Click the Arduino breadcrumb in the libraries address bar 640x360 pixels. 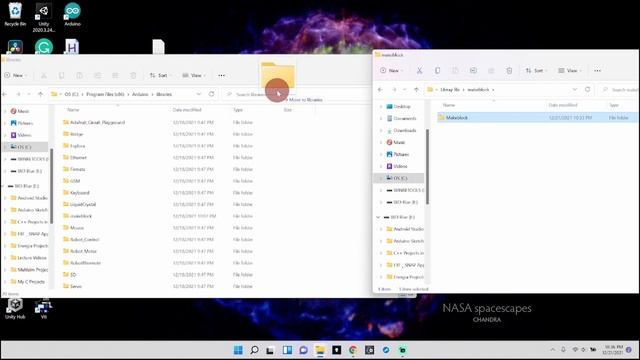pos(140,94)
